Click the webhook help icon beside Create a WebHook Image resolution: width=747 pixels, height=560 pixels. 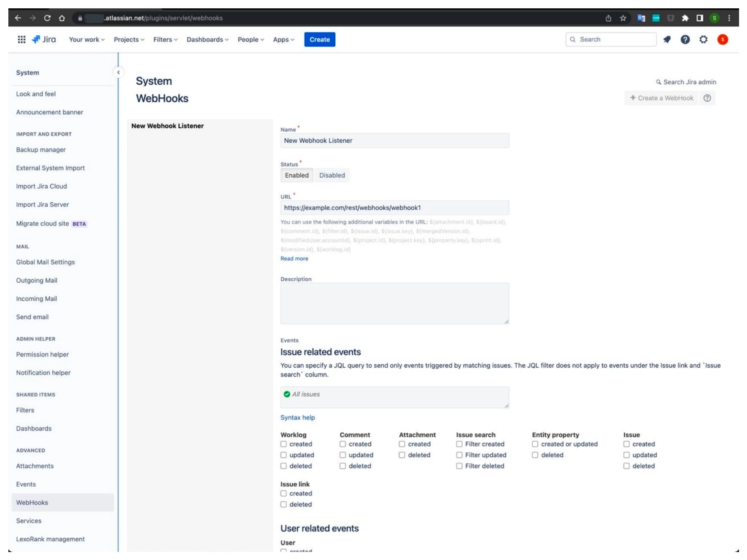[x=707, y=98]
